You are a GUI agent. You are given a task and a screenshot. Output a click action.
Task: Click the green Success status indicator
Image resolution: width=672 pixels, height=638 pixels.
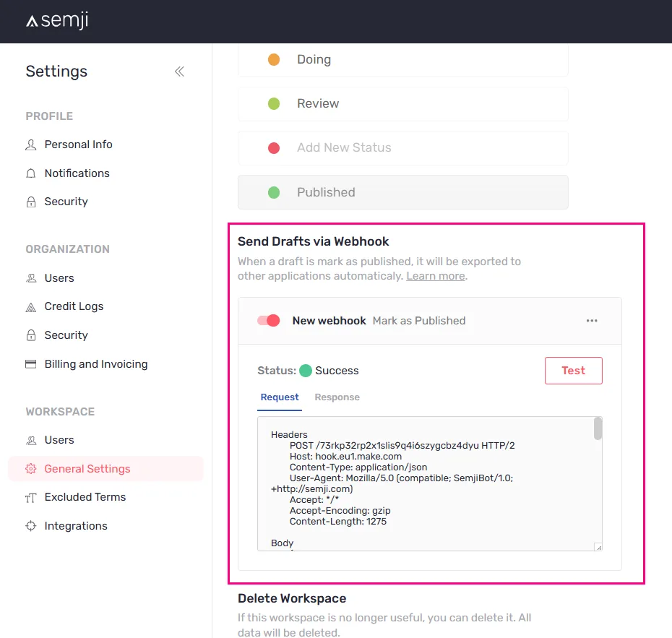306,371
